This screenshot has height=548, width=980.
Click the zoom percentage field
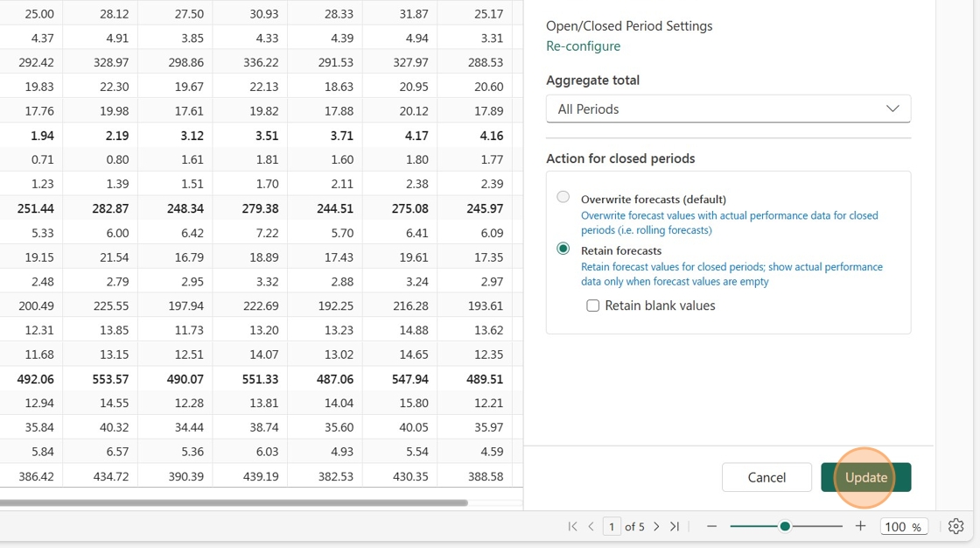click(903, 527)
